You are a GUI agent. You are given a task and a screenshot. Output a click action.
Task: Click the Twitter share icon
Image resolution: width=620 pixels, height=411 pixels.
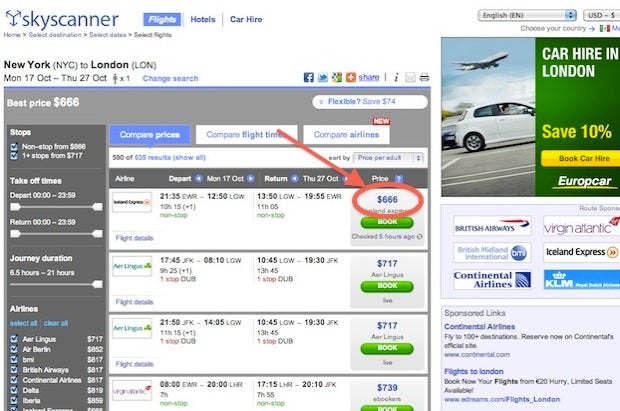click(x=323, y=78)
